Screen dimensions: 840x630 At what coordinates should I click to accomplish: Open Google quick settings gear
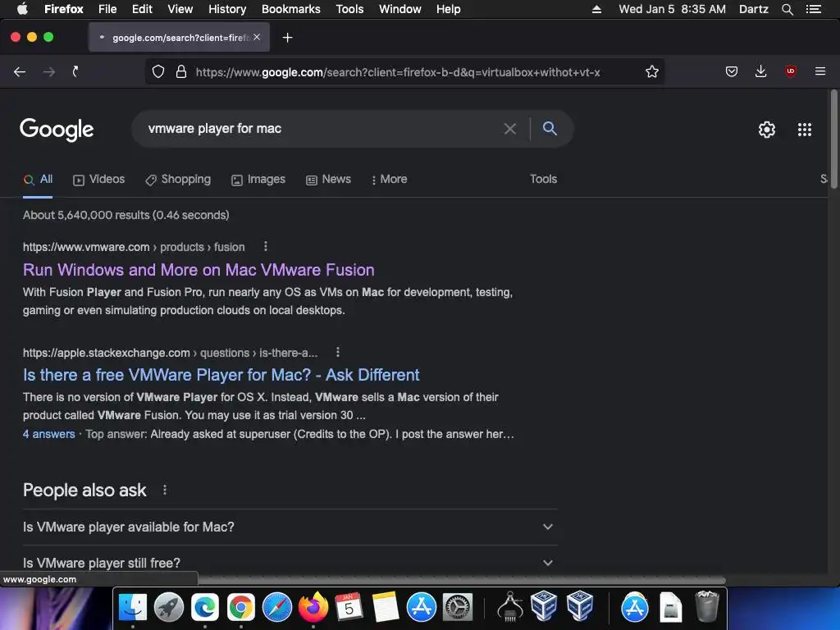click(767, 129)
